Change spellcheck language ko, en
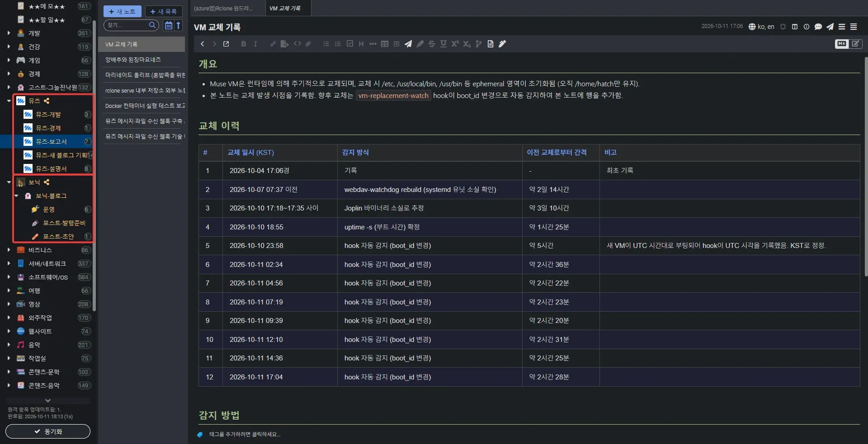868x444 pixels. point(761,27)
